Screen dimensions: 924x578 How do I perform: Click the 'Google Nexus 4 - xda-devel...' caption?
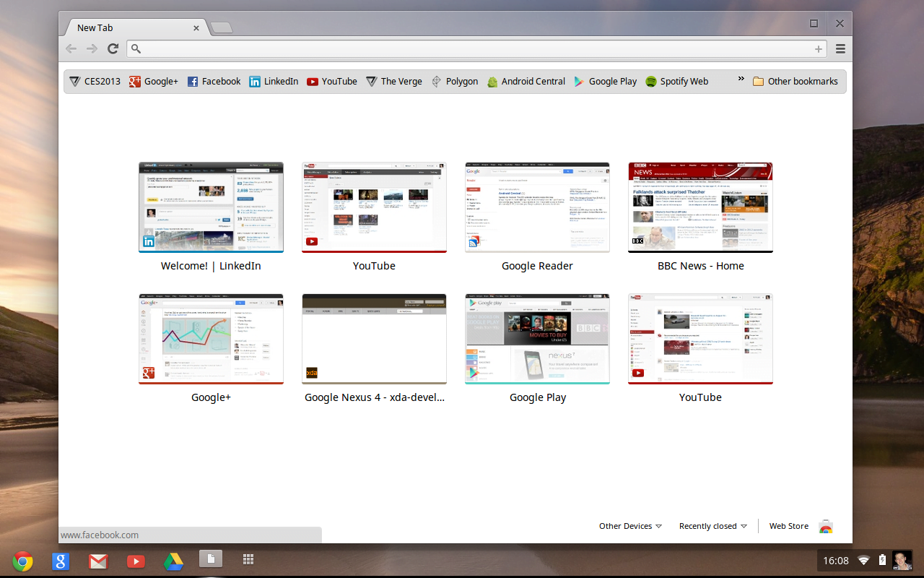[x=374, y=397]
